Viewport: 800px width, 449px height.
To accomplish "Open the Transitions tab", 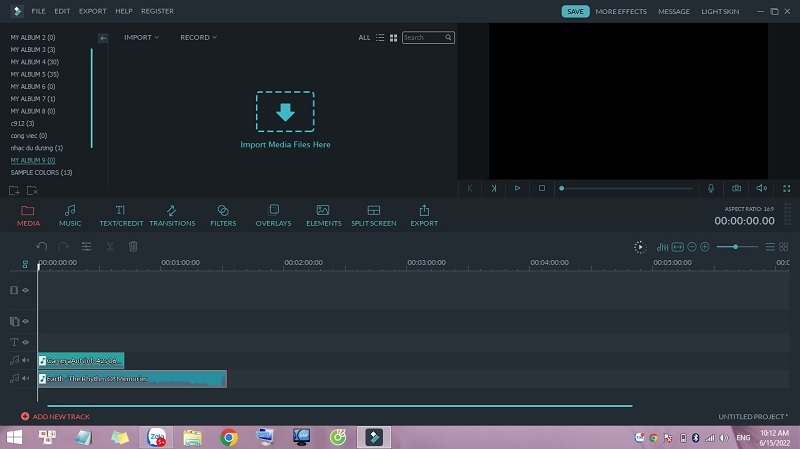I will pos(172,215).
